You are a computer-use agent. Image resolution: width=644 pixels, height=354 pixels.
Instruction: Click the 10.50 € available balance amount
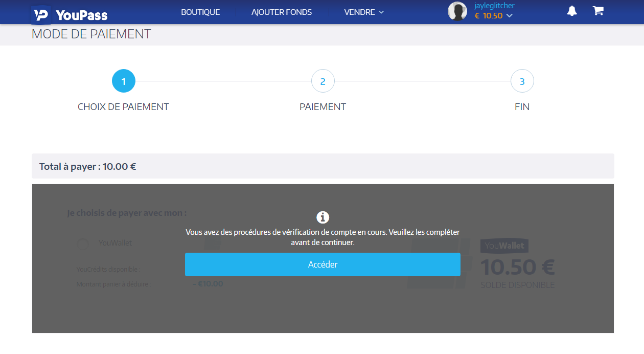[517, 267]
